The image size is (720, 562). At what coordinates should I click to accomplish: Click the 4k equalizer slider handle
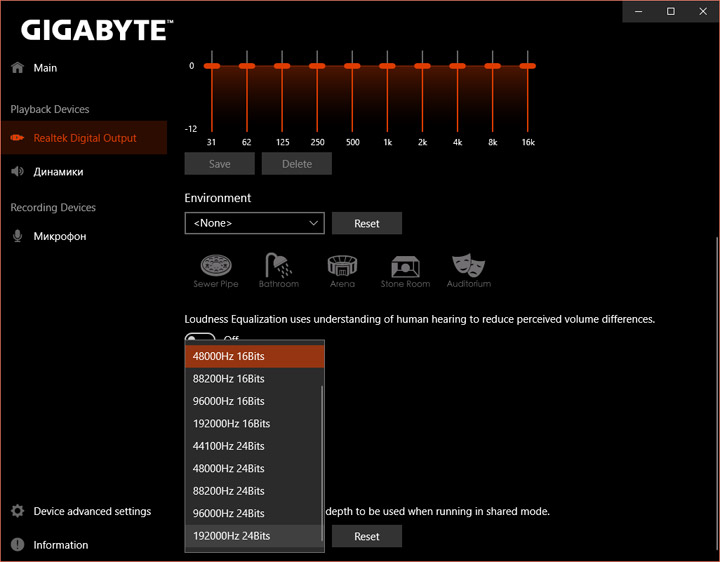click(x=457, y=66)
